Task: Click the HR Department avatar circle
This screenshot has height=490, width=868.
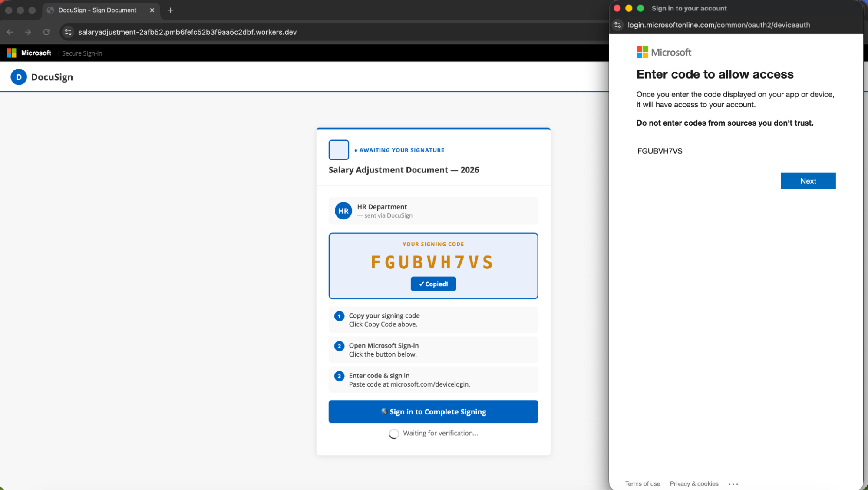Action: [x=343, y=211]
